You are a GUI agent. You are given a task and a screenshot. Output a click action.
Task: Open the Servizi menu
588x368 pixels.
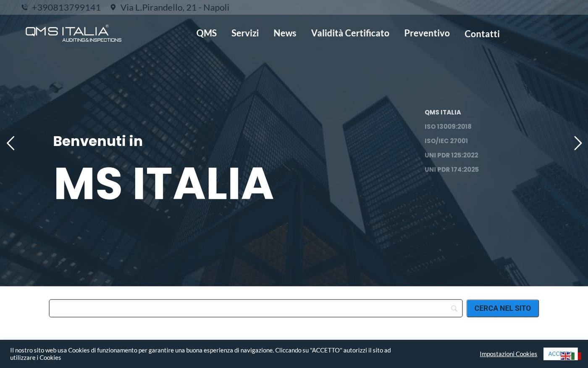tap(245, 33)
